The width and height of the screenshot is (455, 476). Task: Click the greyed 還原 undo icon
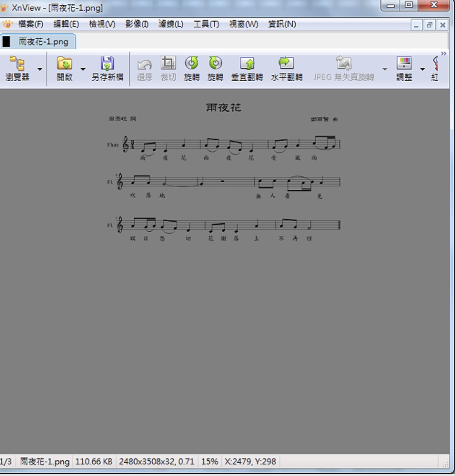144,64
